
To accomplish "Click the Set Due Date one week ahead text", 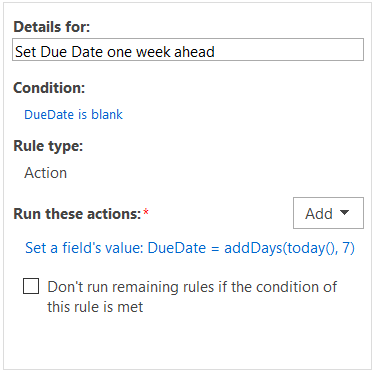I will (x=115, y=52).
